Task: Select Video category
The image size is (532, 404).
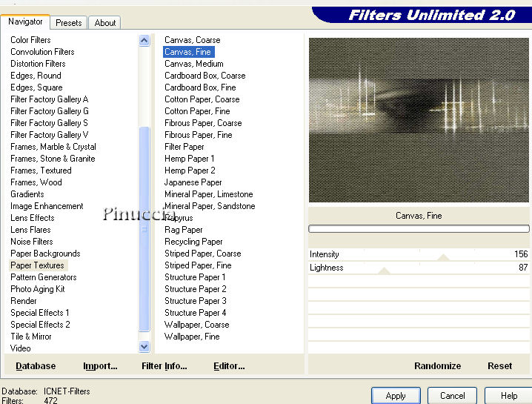Action: pyautogui.click(x=20, y=348)
